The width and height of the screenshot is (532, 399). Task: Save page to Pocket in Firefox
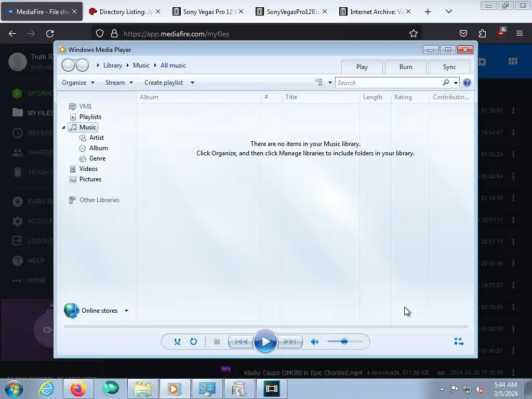[x=463, y=33]
